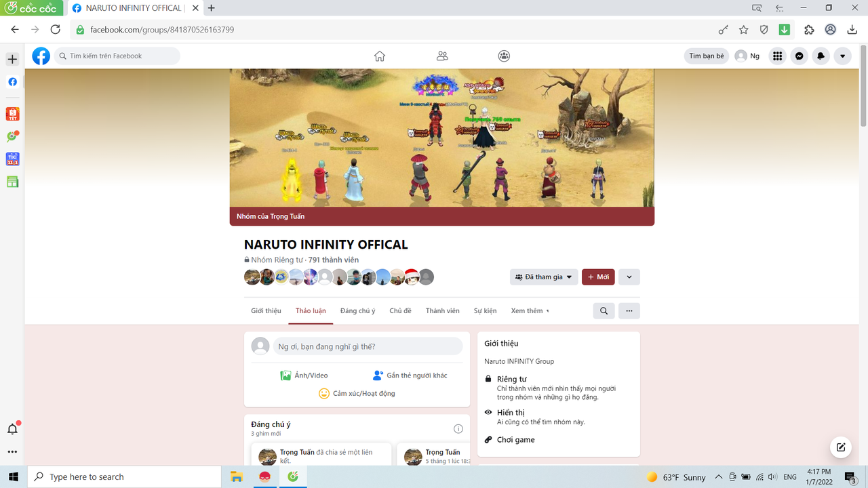This screenshot has width=868, height=488.
Task: Open File Explorer from the taskbar
Action: coord(236,476)
